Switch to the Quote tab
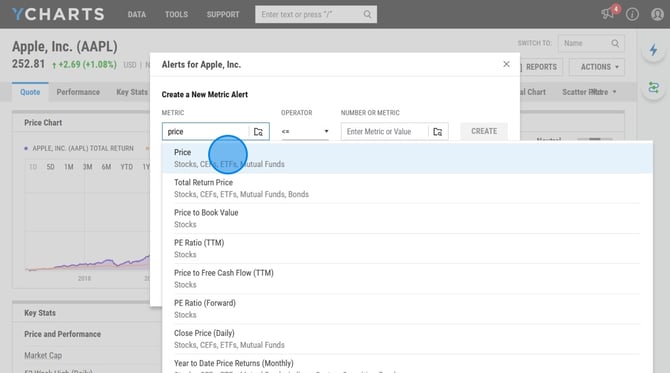The height and width of the screenshot is (373, 670). point(30,92)
